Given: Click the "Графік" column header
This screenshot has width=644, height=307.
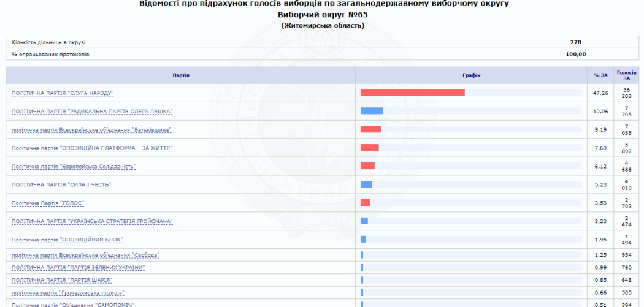Looking at the screenshot, I should coord(471,75).
